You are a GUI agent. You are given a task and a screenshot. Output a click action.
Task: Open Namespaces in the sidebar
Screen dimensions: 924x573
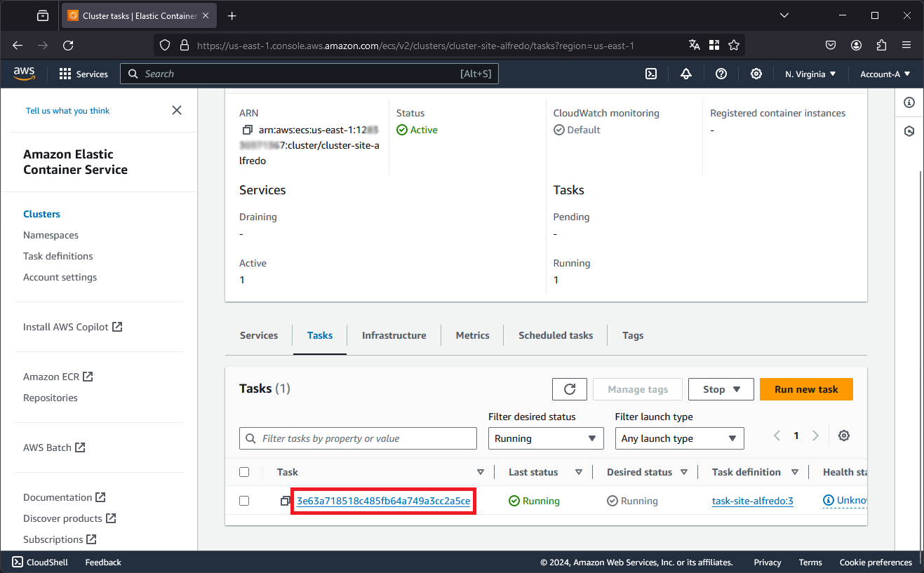(x=51, y=235)
